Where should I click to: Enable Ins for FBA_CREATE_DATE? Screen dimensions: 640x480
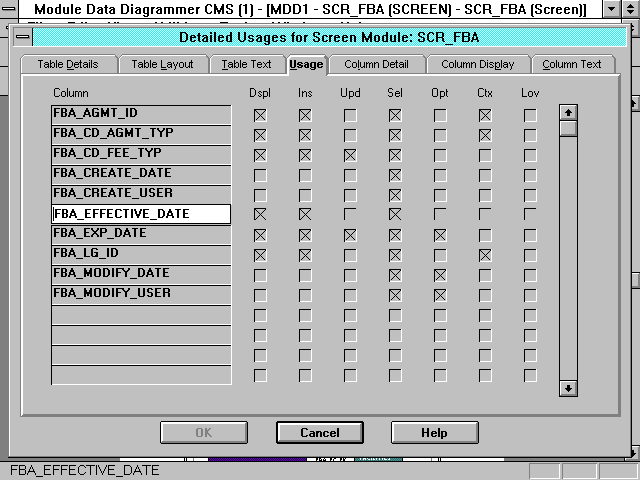(305, 174)
